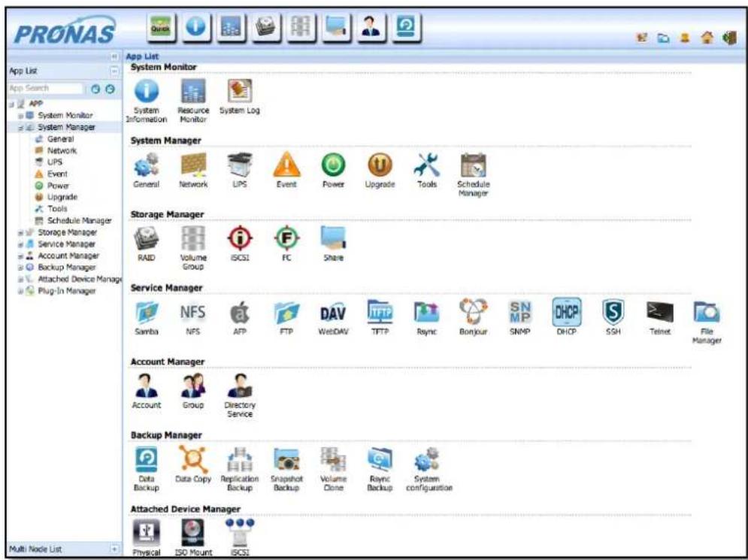Image resolution: width=748 pixels, height=560 pixels.
Task: Open Schedule Manager calendar icon in grid
Action: point(473,165)
